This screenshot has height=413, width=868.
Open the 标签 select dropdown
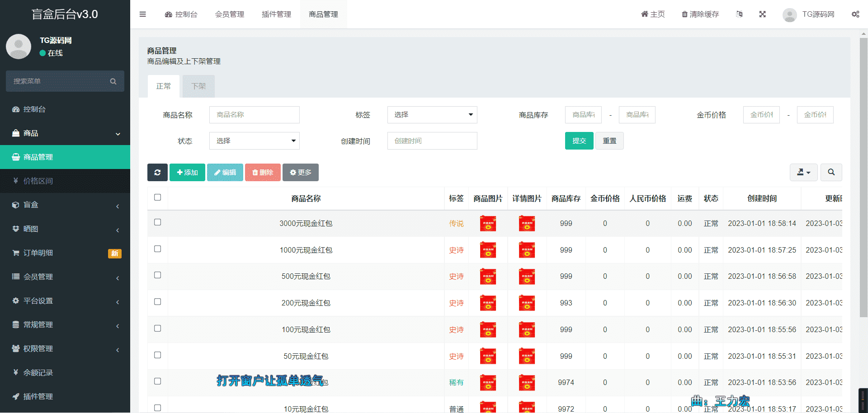coord(432,115)
